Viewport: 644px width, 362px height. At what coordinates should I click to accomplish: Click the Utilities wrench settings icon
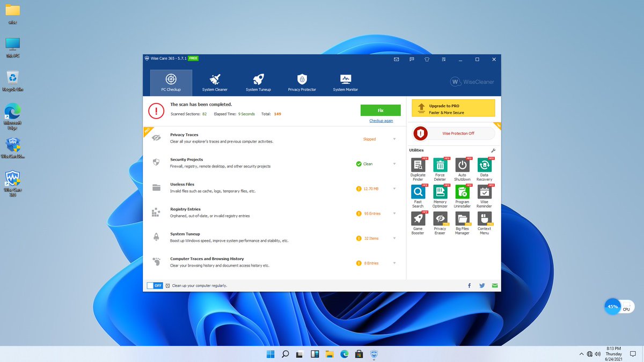tap(493, 151)
